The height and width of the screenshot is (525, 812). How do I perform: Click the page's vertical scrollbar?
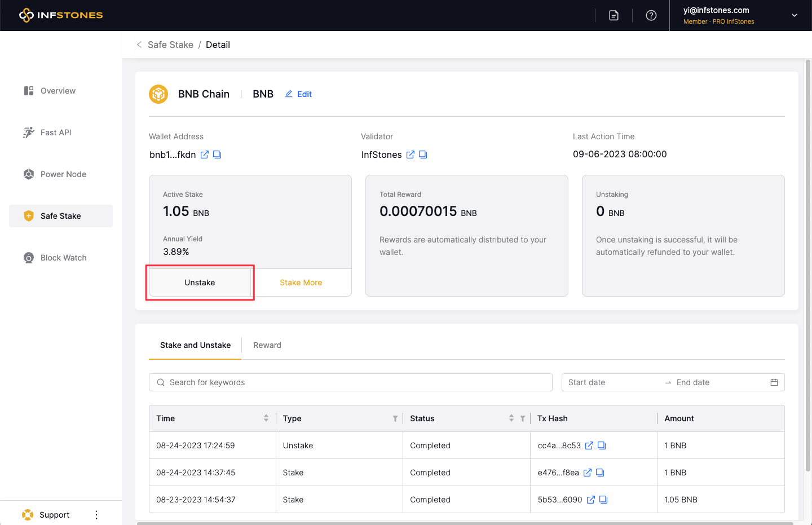point(807,265)
